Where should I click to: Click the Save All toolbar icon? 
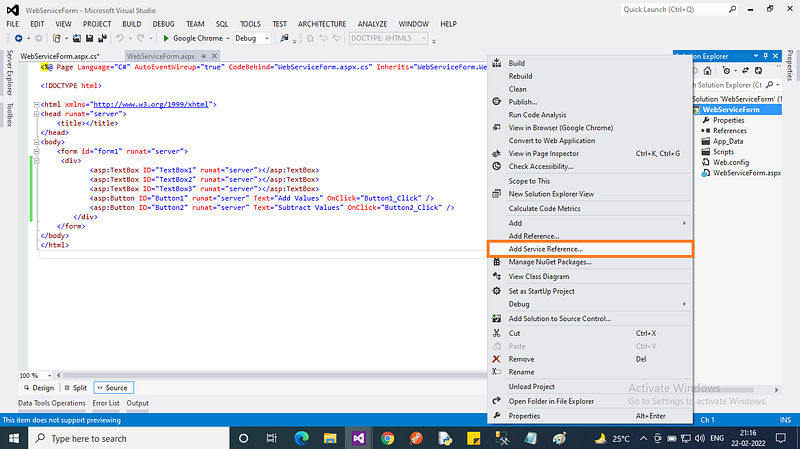pos(102,38)
